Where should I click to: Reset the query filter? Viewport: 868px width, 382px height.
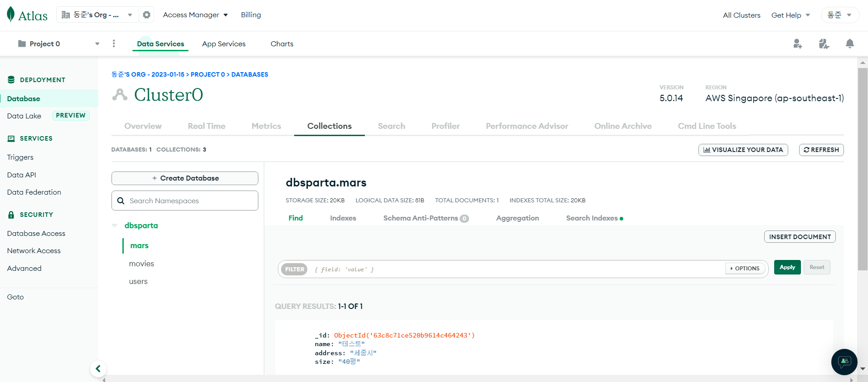817,267
